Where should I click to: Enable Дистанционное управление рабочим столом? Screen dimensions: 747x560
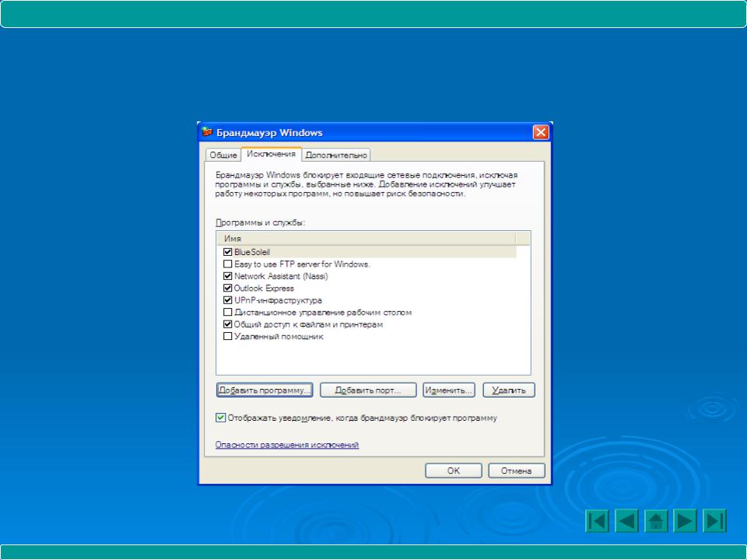(228, 313)
